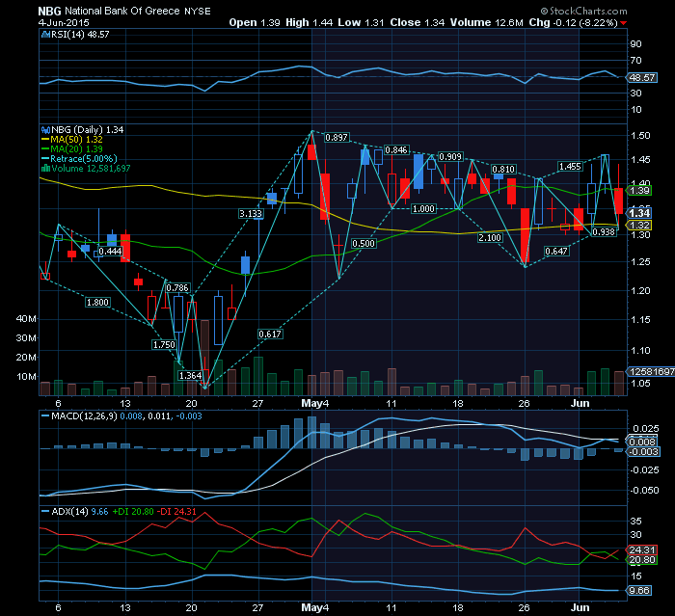
Task: Click the National Bank Of Greece title
Action: coord(122,11)
